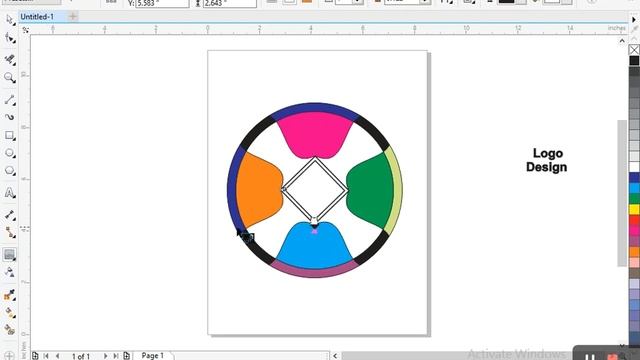Viewport: 640px width, 360px height.
Task: Select the Text tool
Action: [9, 192]
